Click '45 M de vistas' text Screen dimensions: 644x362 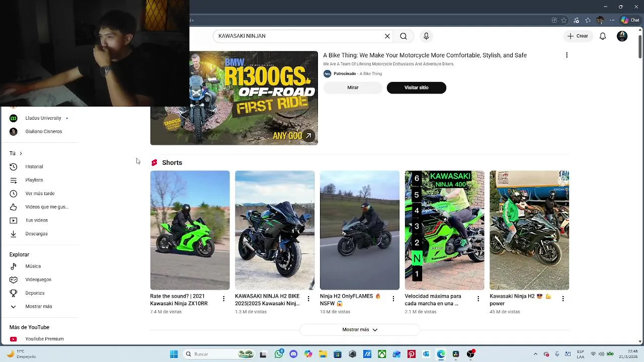[505, 312]
